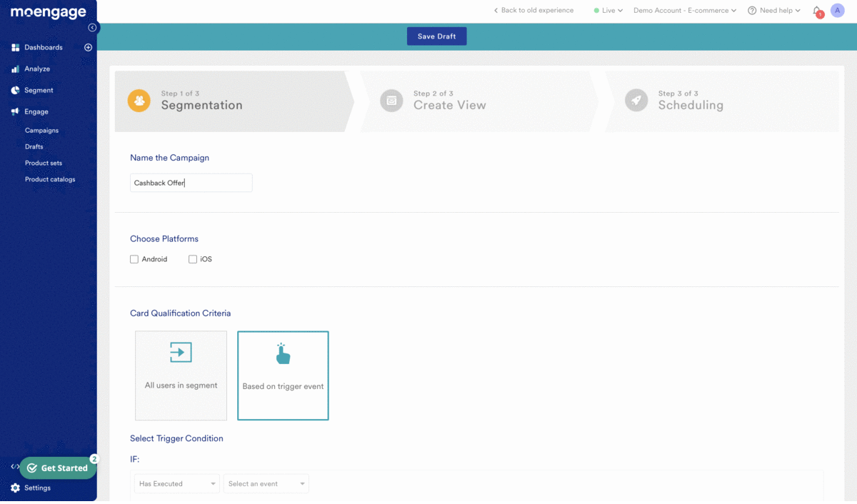Screen dimensions: 857x504
Task: Click the MoEngage logo
Action: [x=49, y=13]
